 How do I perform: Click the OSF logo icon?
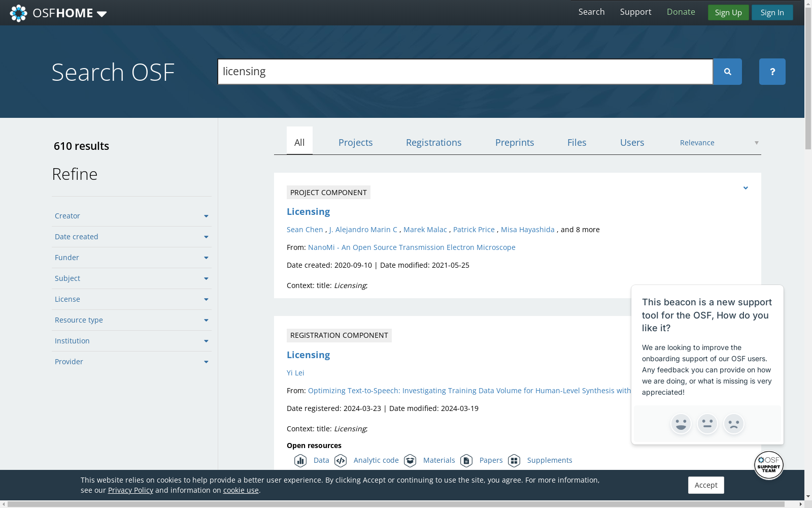coord(19,13)
